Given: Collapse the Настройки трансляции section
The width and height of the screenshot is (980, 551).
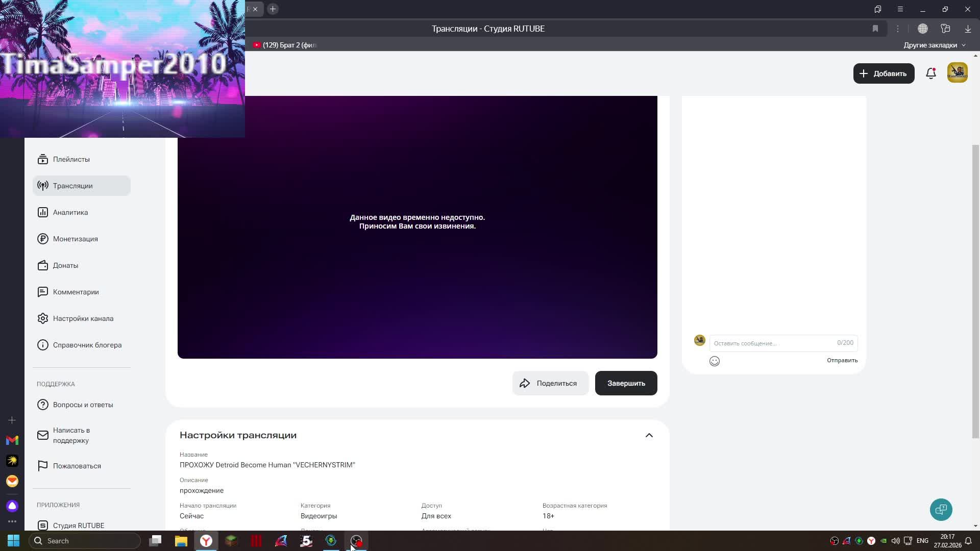Looking at the screenshot, I should click(x=649, y=435).
